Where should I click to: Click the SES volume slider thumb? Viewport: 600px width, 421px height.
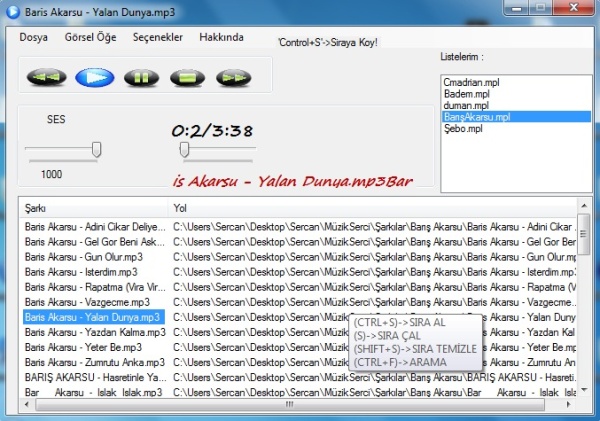[96, 149]
